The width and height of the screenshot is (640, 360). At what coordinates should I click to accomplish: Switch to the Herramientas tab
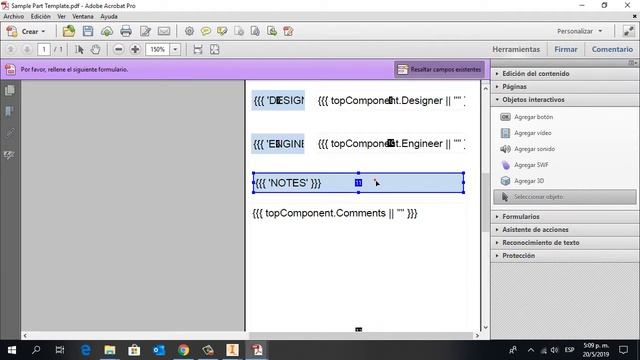click(x=516, y=49)
